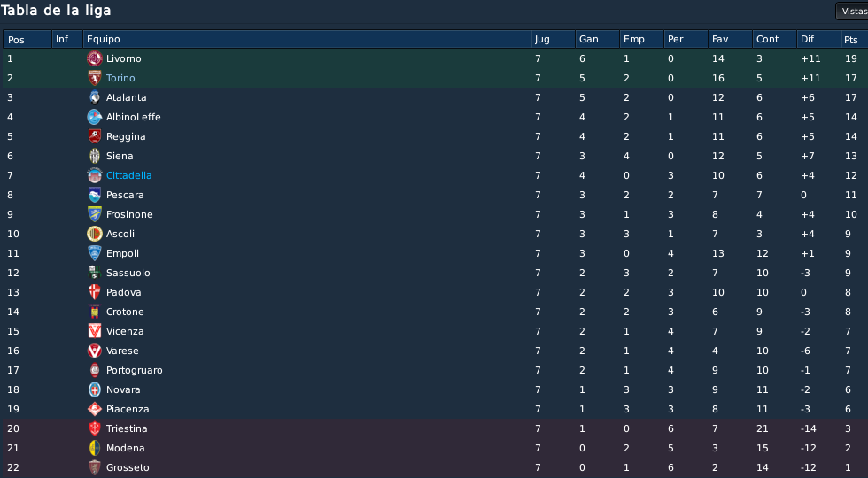The width and height of the screenshot is (868, 478).
Task: Click the Varese red crest icon
Action: (95, 351)
